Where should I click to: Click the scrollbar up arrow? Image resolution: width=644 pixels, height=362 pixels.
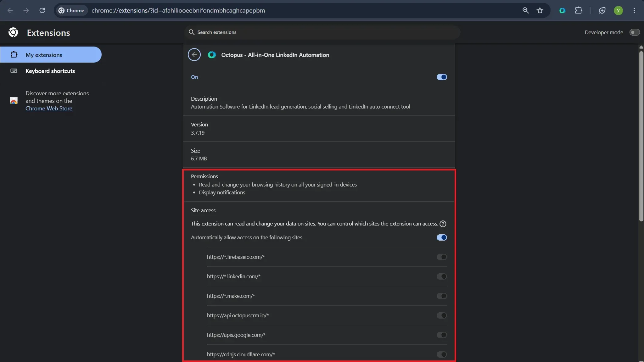[x=641, y=47]
